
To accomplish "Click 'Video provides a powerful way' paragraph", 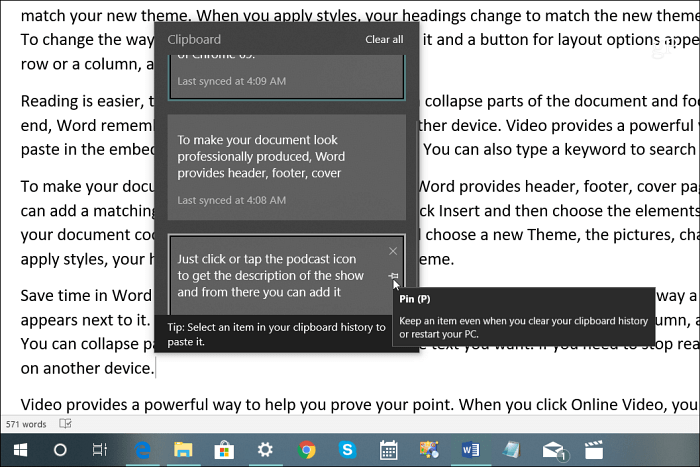I will point(359,404).
